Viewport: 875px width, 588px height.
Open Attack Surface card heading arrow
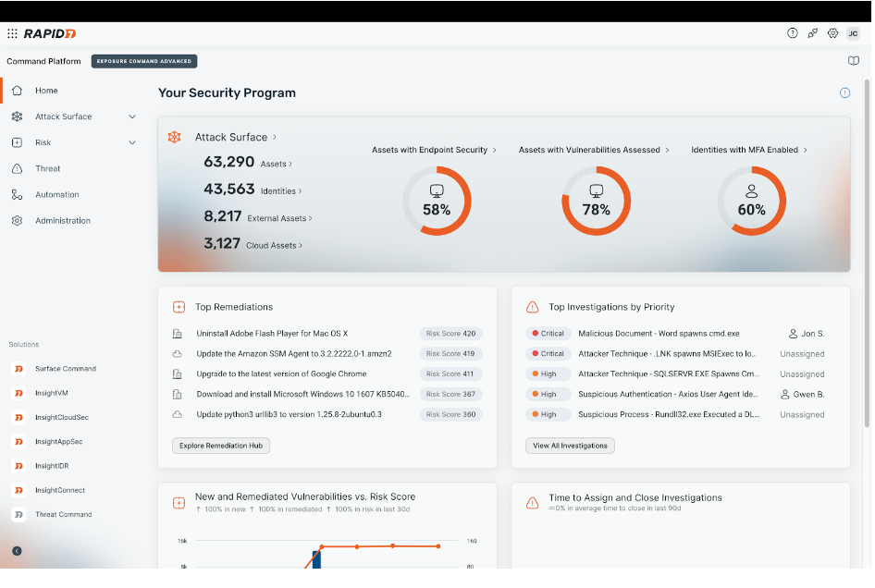pyautogui.click(x=274, y=137)
